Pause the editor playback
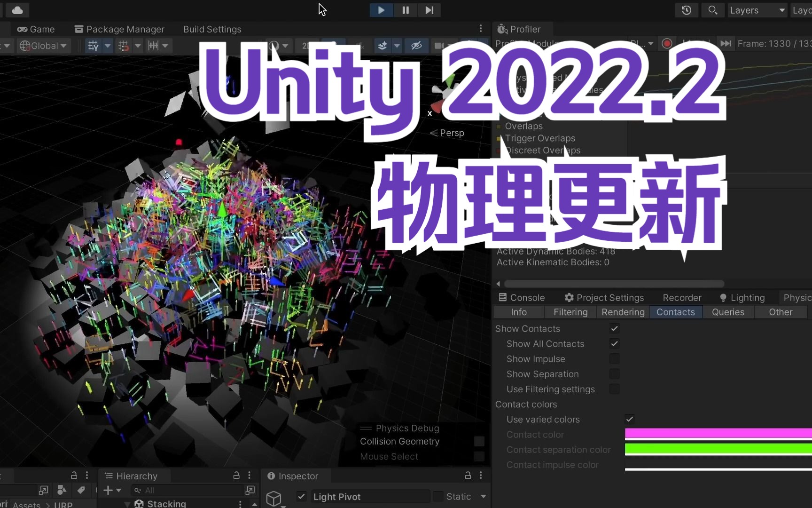 click(x=406, y=10)
